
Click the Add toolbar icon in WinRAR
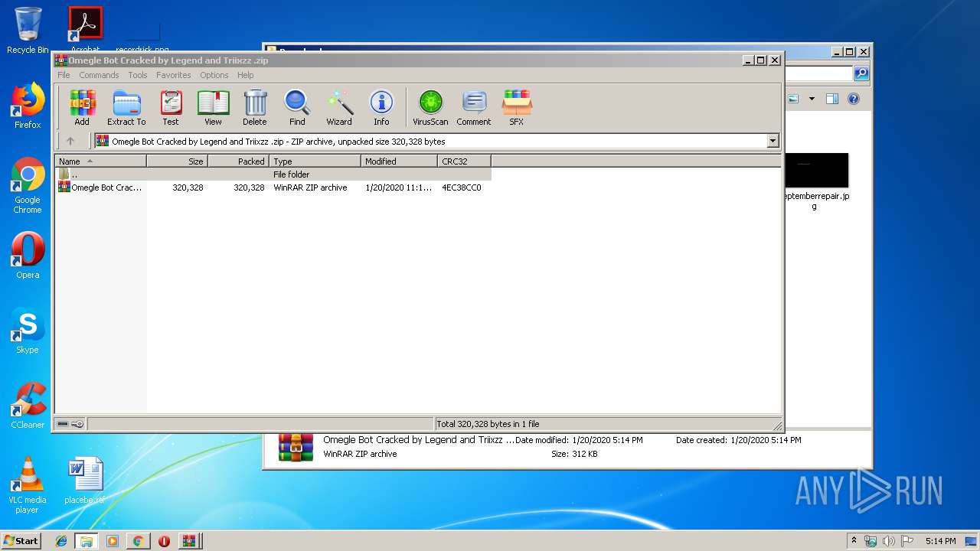click(x=82, y=108)
